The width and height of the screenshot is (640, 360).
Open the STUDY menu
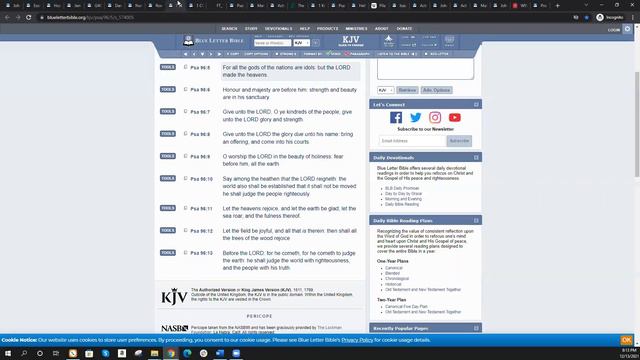click(251, 29)
